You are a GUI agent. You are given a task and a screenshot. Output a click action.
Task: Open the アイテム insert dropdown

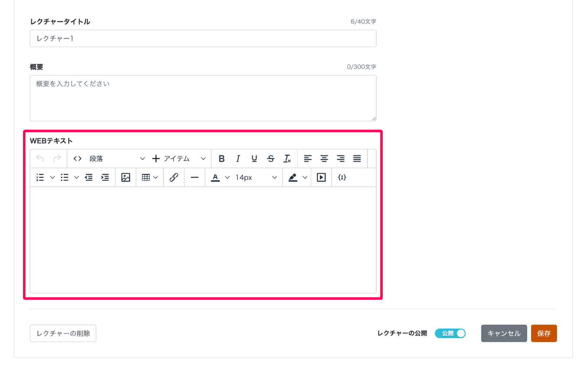tap(179, 158)
